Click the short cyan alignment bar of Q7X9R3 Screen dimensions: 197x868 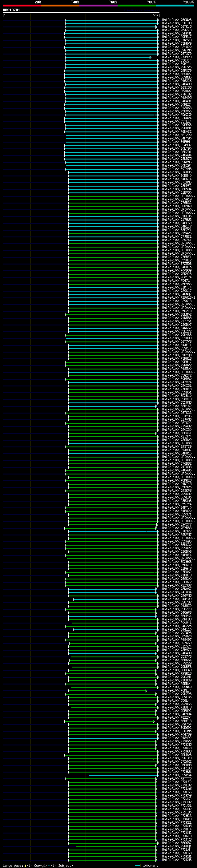click(108, 57)
